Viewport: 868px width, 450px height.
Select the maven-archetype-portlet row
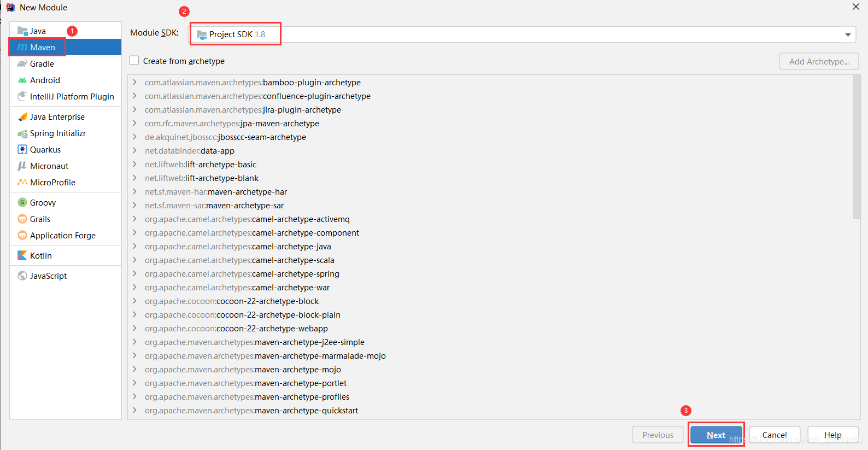pos(490,383)
